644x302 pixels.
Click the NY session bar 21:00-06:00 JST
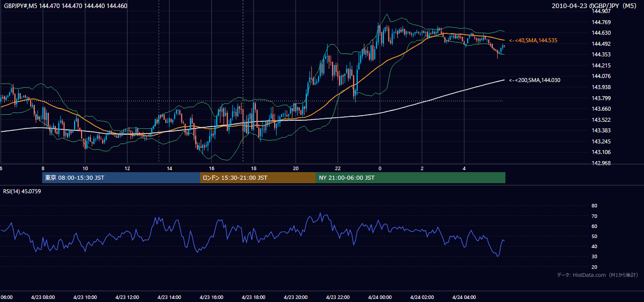click(411, 178)
